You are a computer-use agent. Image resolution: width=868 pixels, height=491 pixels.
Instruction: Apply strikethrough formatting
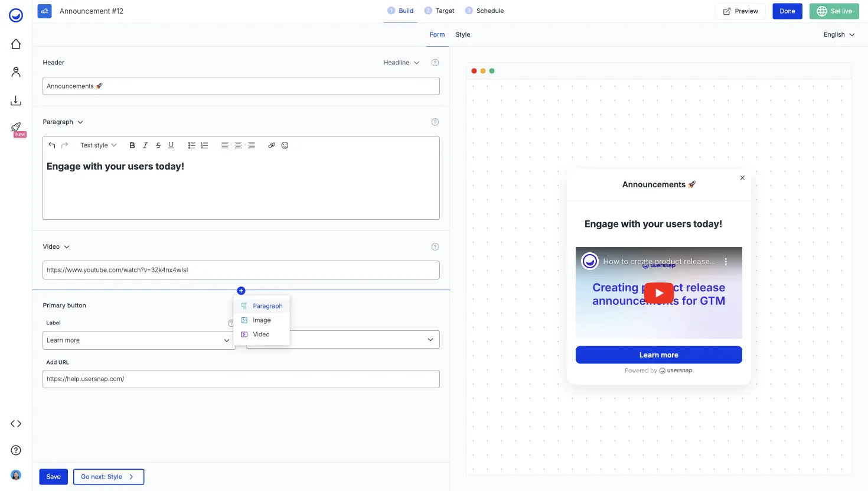158,145
